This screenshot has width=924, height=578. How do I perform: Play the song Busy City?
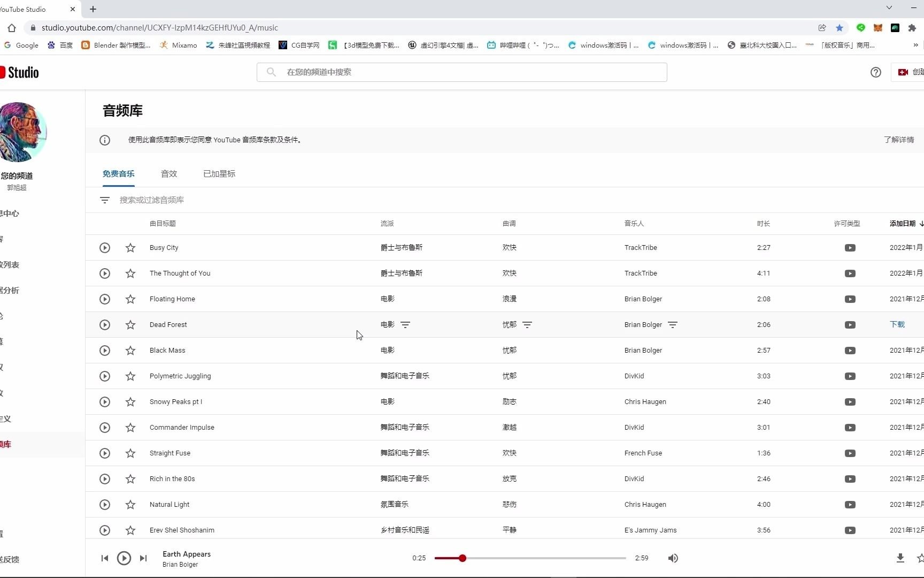point(105,247)
